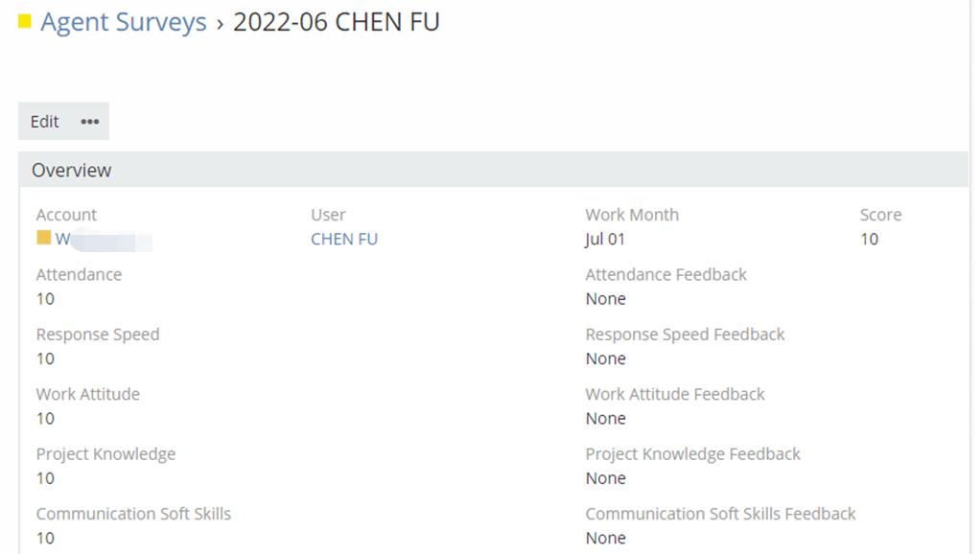Select the Response Speed Feedback value
This screenshot has width=980, height=554.
pyautogui.click(x=605, y=358)
